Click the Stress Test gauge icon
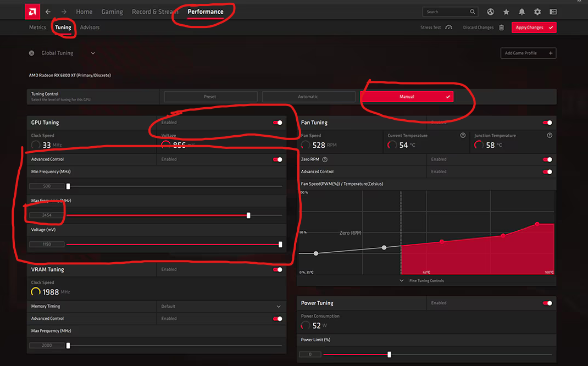The height and width of the screenshot is (366, 588). point(449,27)
